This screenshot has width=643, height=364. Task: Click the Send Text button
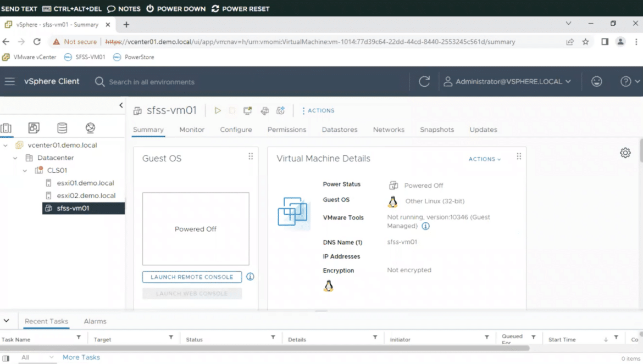[19, 9]
